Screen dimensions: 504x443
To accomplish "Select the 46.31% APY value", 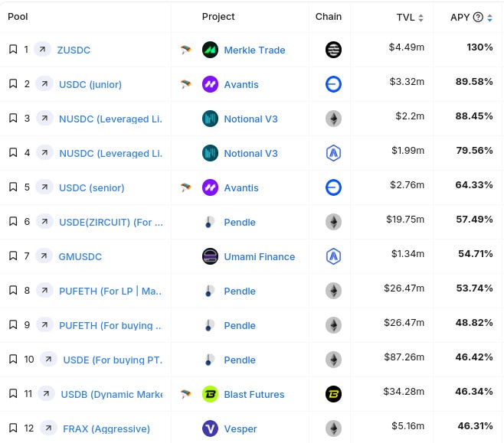I will tap(475, 425).
